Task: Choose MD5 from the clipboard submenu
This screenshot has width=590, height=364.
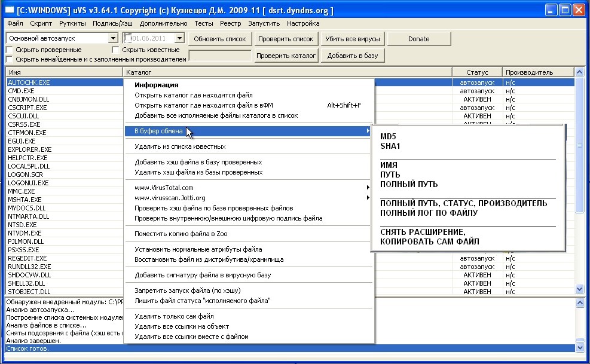Action: pos(389,136)
